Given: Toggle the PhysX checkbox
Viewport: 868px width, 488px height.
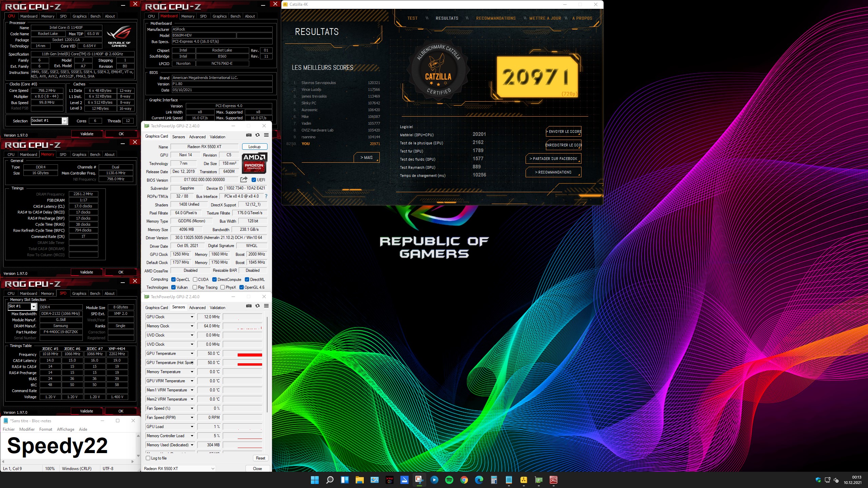Looking at the screenshot, I should [223, 287].
